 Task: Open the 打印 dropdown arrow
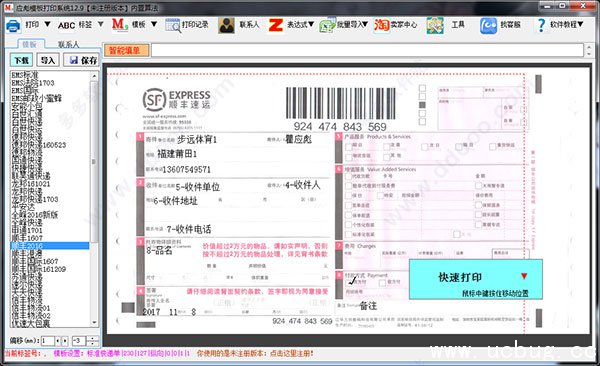click(x=47, y=24)
